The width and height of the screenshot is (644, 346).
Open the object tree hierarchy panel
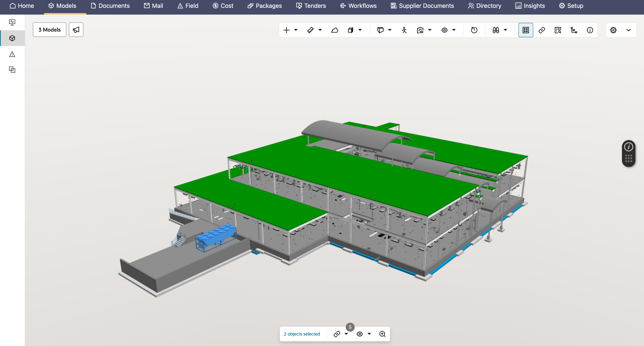pos(574,30)
